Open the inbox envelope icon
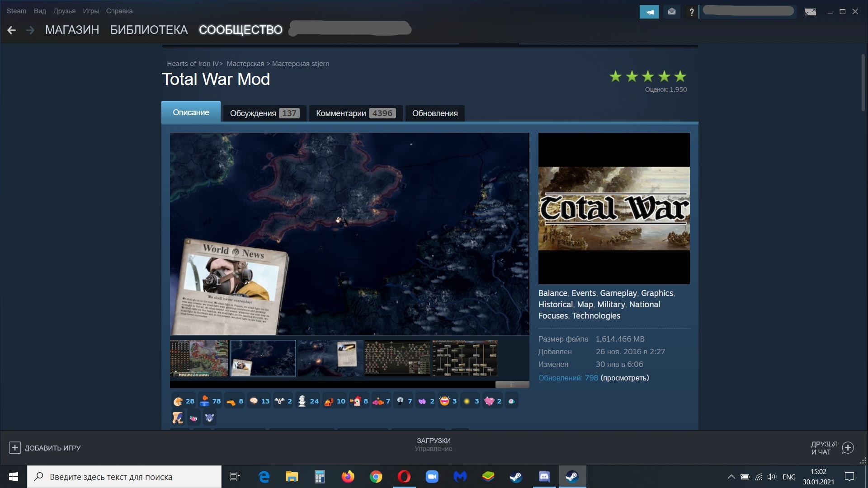This screenshot has height=488, width=868. point(672,12)
